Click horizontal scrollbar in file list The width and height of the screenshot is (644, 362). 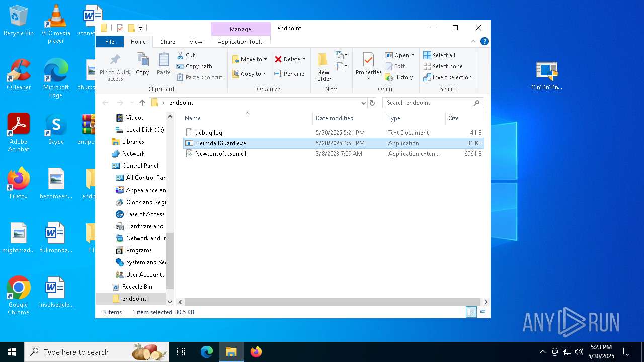point(332,302)
